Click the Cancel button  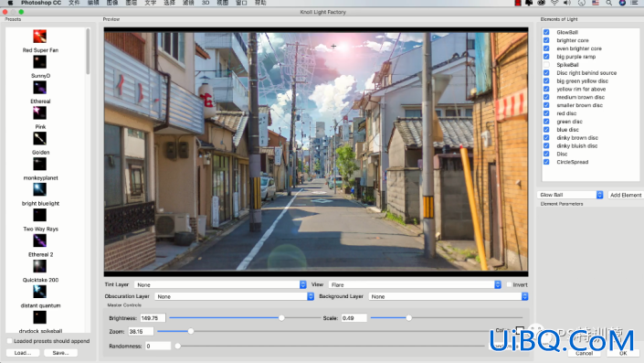point(584,353)
